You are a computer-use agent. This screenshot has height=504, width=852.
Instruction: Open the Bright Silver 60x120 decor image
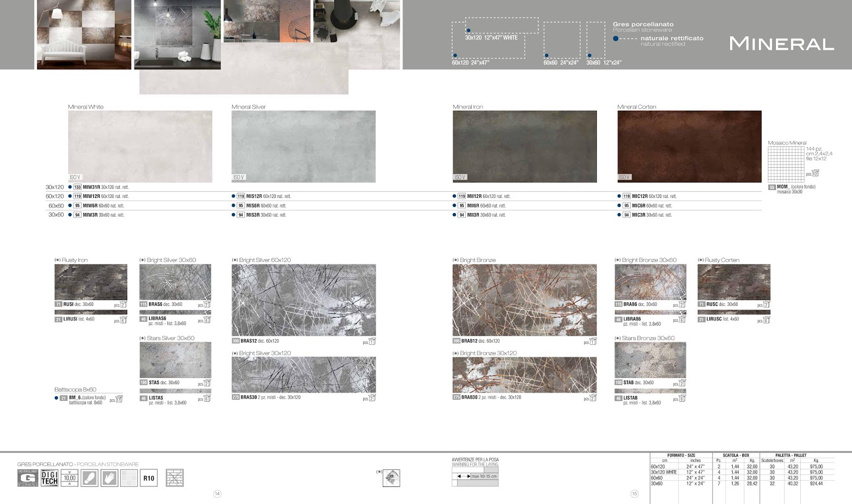[304, 300]
